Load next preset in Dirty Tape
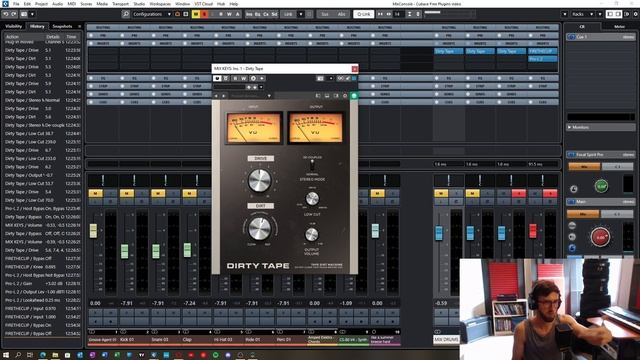The width and height of the screenshot is (640, 360). [x=223, y=96]
